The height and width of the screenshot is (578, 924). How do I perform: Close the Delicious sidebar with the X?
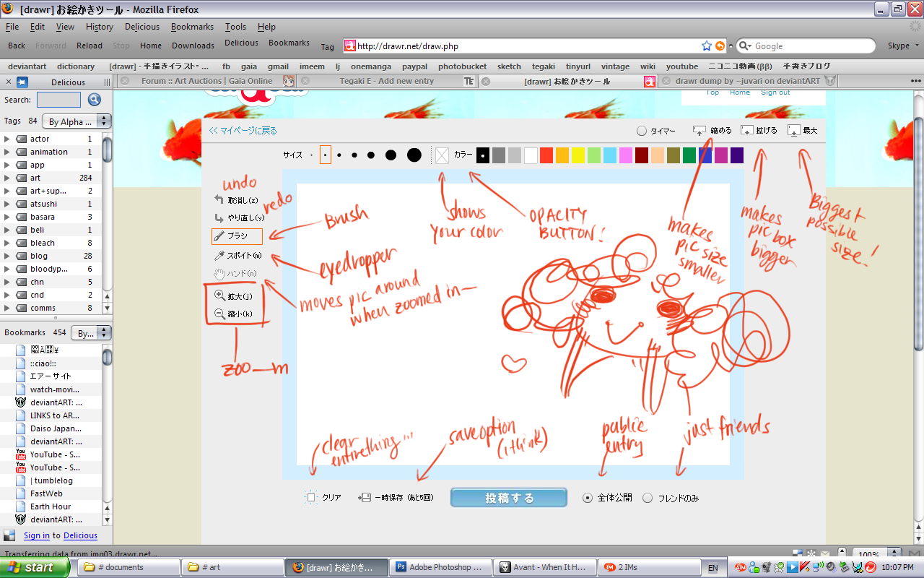[9, 82]
